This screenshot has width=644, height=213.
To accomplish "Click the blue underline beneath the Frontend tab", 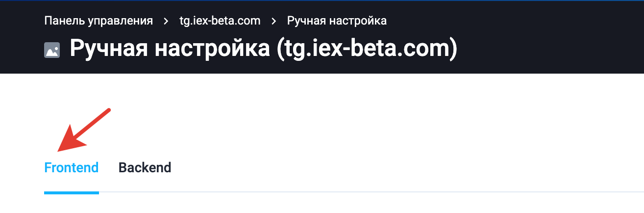I will click(72, 192).
